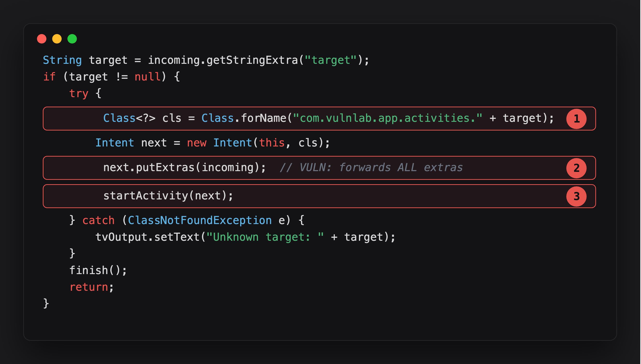Click the green maximize dot of the code window

tap(72, 39)
